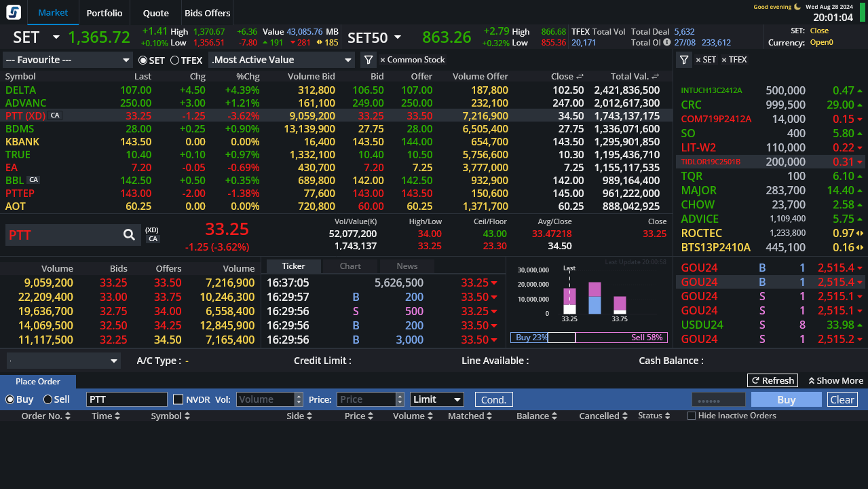Switch to the Portfolio tab
This screenshot has width=868, height=489.
105,13
